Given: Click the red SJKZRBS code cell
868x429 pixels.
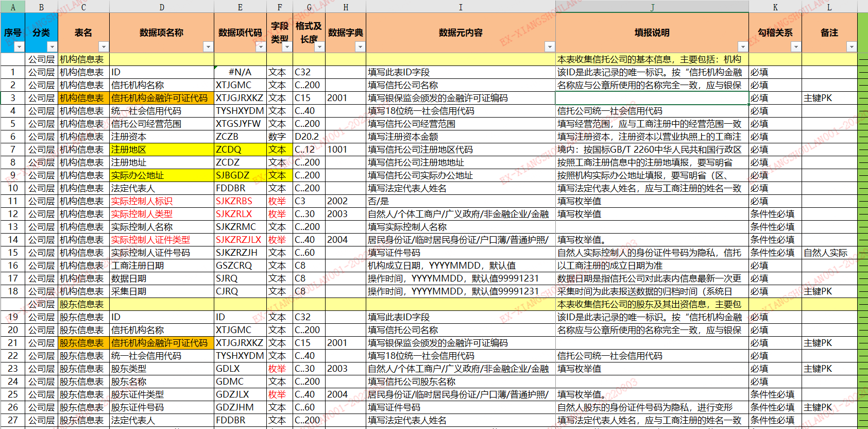Looking at the screenshot, I should 240,201.
